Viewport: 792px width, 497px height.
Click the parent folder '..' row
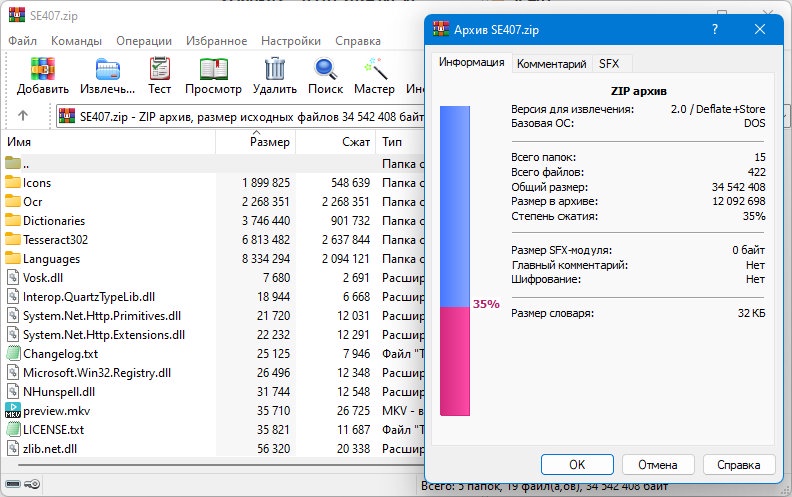click(212, 164)
